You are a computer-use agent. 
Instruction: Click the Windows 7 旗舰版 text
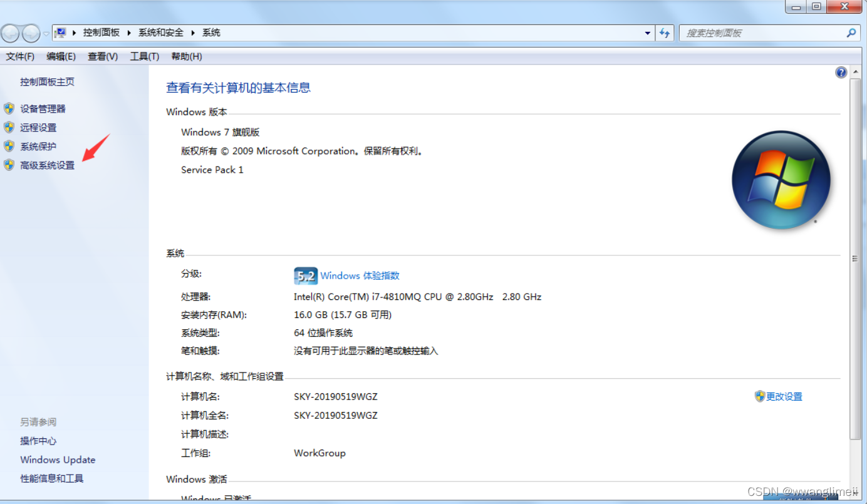[x=220, y=132]
